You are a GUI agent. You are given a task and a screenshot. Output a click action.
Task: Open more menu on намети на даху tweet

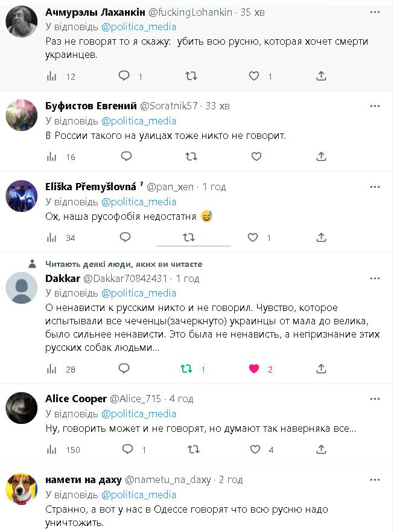375,479
